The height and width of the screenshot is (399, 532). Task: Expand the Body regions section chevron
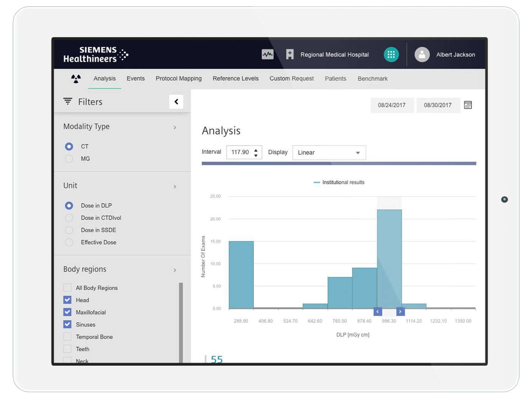(x=175, y=270)
